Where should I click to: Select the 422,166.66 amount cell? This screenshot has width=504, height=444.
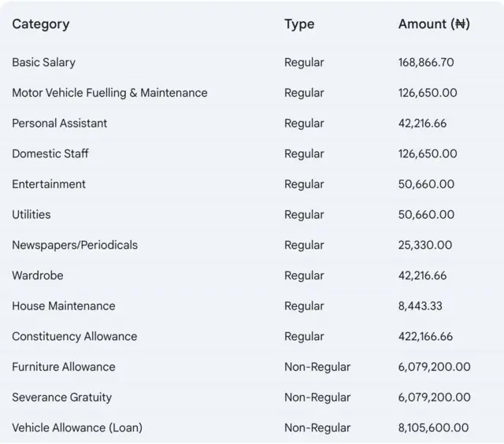point(426,336)
